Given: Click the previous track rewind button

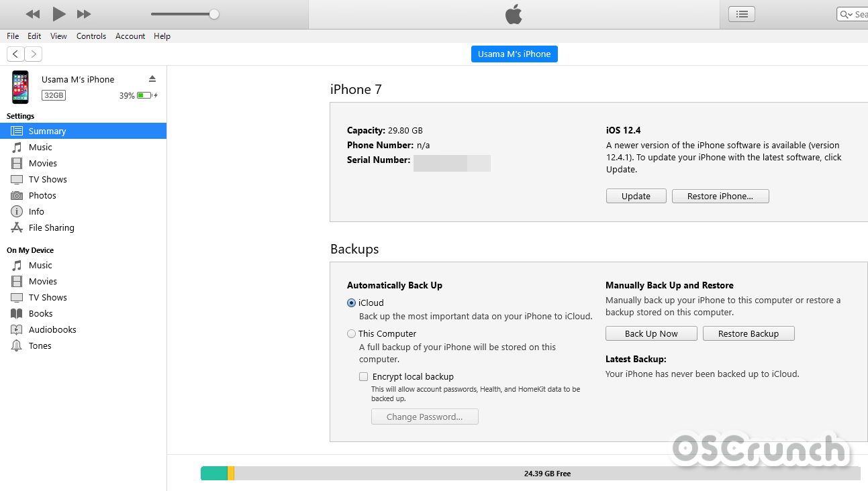Looking at the screenshot, I should pyautogui.click(x=32, y=14).
